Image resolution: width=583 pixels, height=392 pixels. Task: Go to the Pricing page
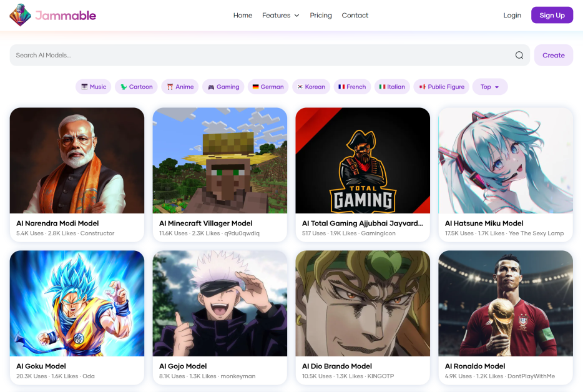click(320, 15)
